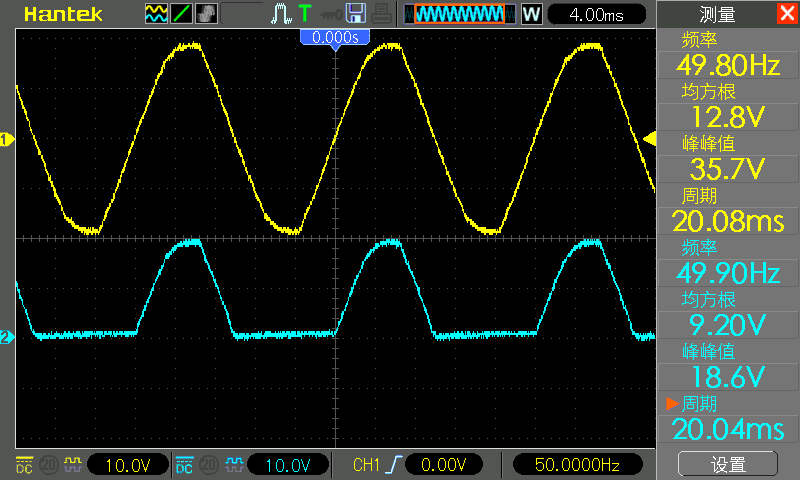Click the 0.000s horizontal trigger position marker

(x=335, y=37)
